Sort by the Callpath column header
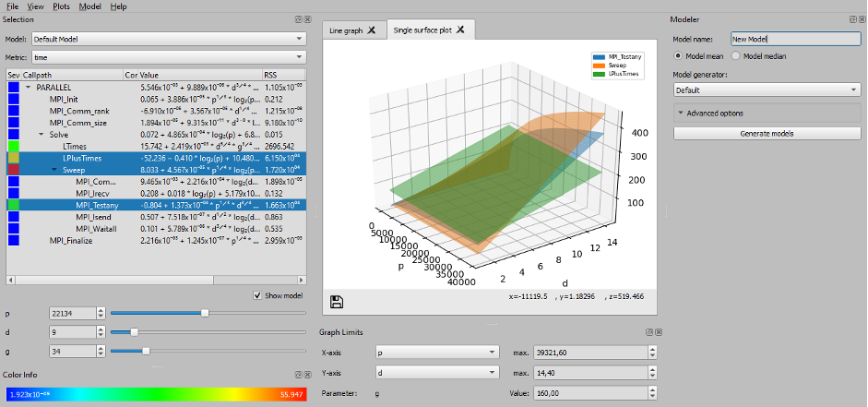 click(x=73, y=75)
